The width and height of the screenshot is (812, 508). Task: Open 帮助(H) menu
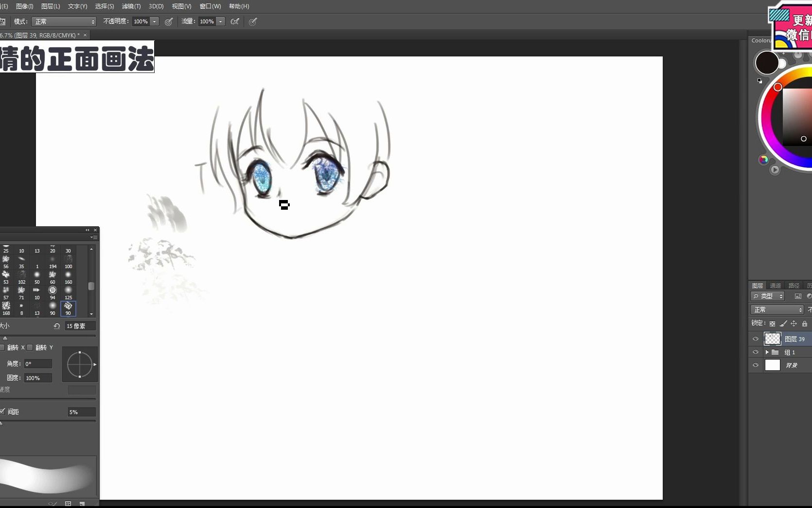point(239,6)
